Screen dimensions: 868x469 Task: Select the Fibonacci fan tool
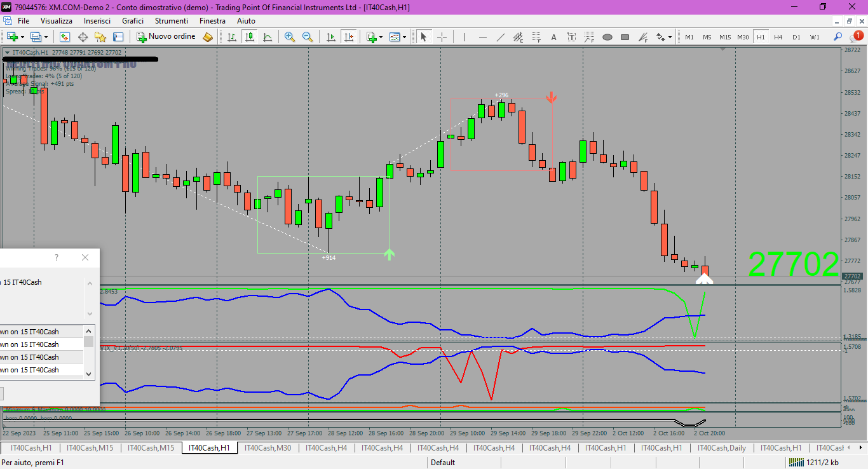[x=642, y=37]
